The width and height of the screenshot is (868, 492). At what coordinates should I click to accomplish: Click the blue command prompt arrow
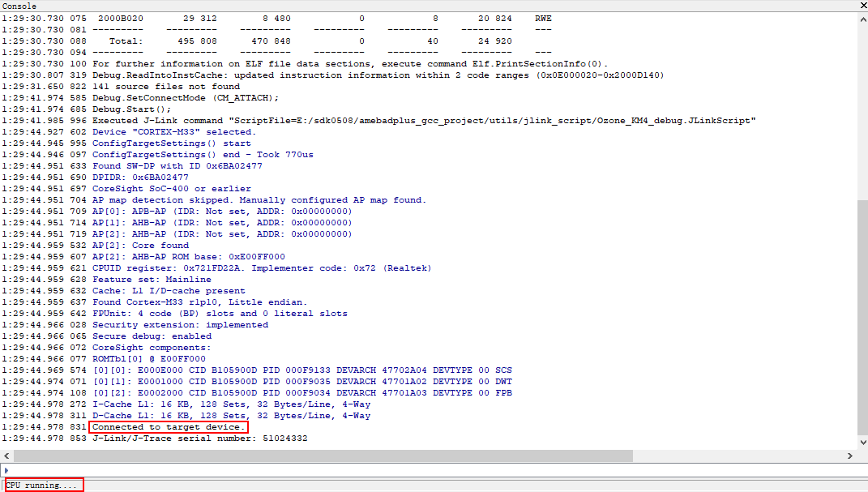(6, 470)
